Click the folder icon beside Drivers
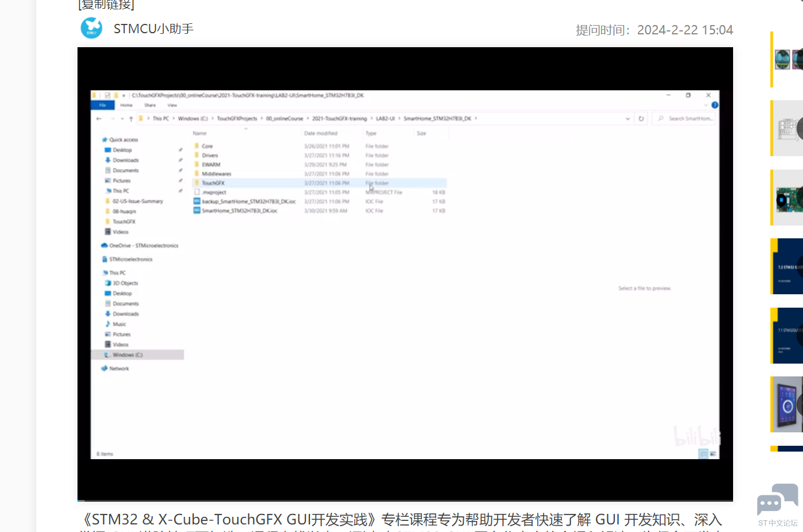This screenshot has height=532, width=803. pyautogui.click(x=197, y=156)
